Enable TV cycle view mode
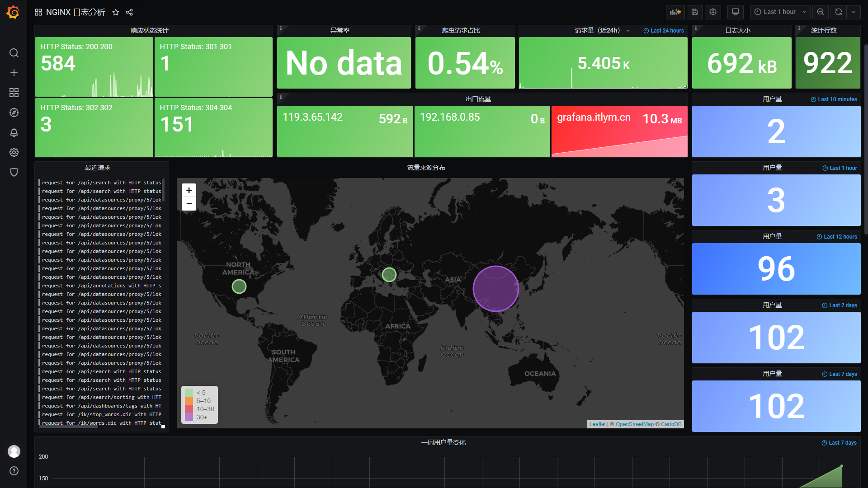The width and height of the screenshot is (868, 488). 735,12
